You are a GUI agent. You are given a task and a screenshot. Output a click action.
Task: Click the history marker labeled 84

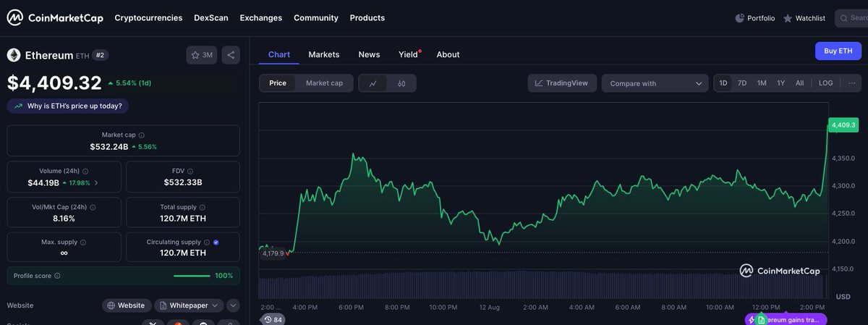tap(273, 319)
